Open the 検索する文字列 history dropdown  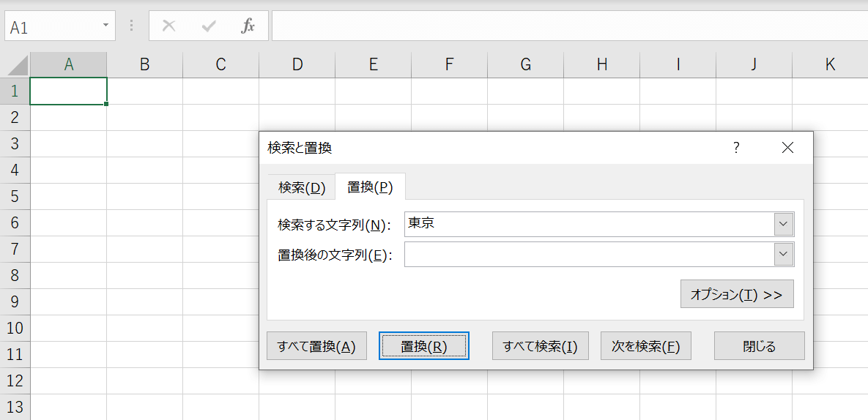click(784, 224)
